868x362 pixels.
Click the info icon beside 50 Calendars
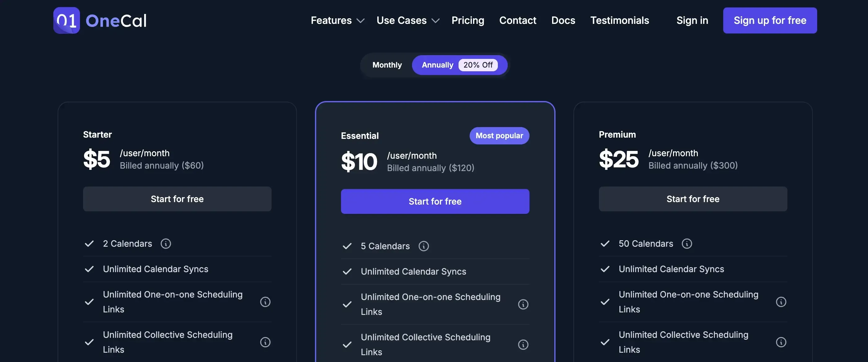coord(687,244)
